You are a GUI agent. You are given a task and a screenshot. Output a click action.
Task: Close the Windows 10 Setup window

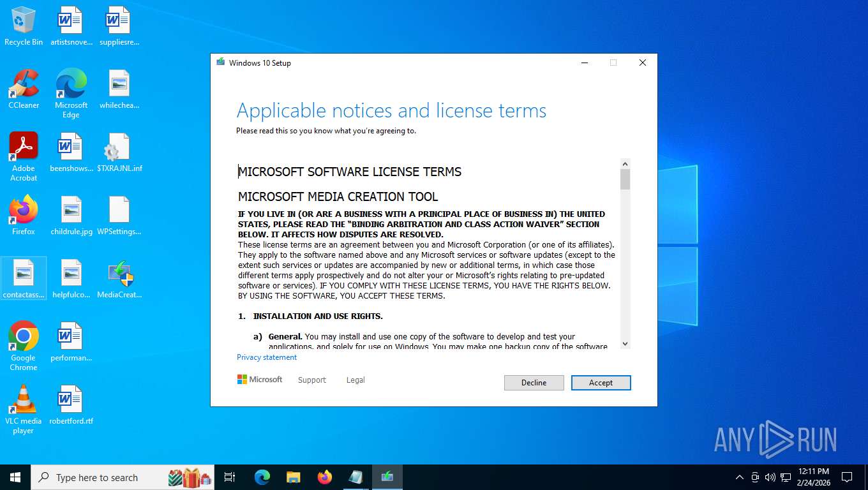(x=643, y=63)
